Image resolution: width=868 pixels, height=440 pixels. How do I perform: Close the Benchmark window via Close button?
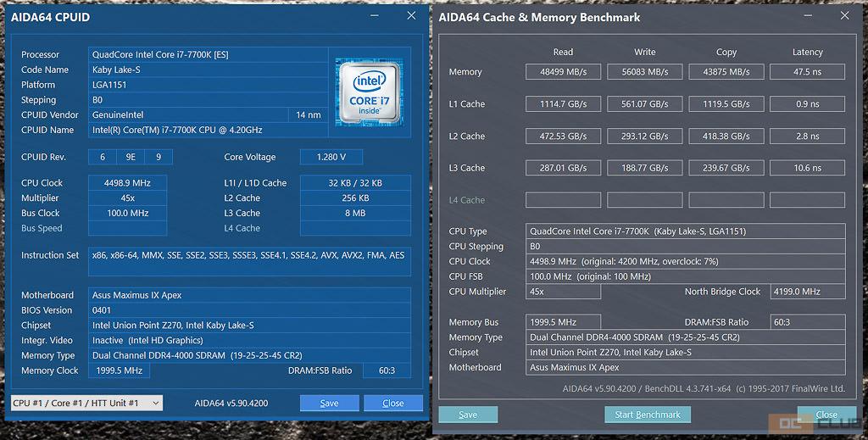826,415
